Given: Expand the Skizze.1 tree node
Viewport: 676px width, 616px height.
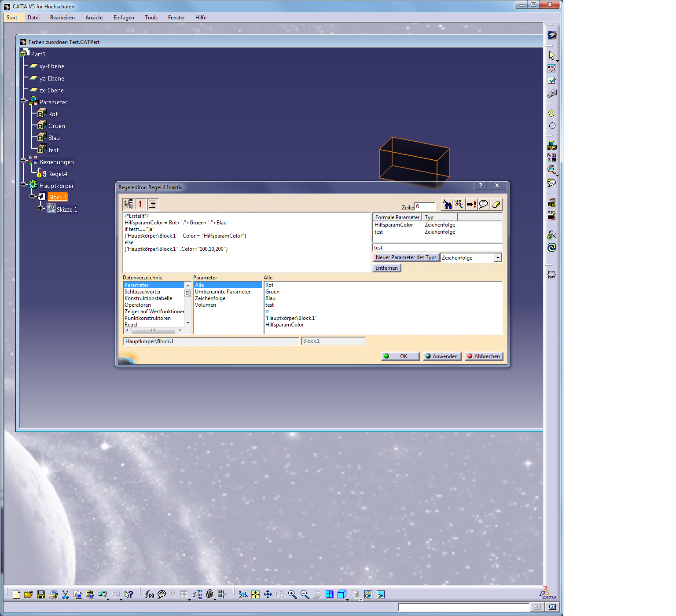Looking at the screenshot, I should pyautogui.click(x=40, y=208).
